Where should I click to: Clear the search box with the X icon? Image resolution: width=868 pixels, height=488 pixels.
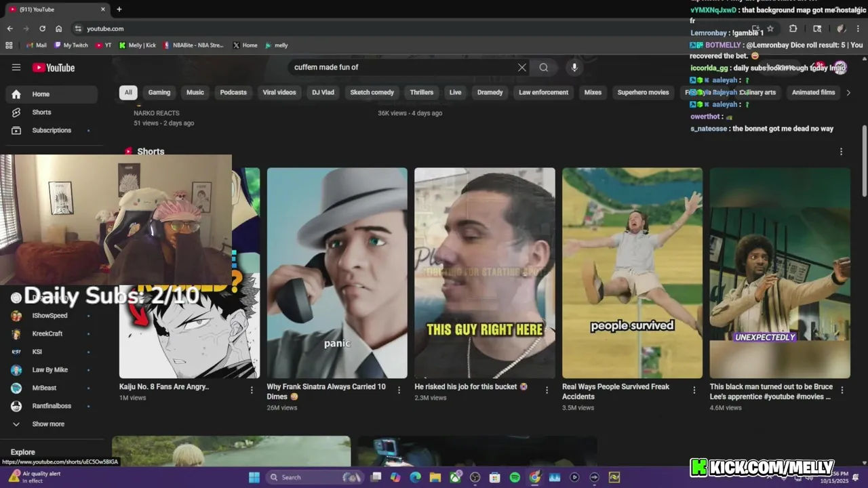point(521,67)
